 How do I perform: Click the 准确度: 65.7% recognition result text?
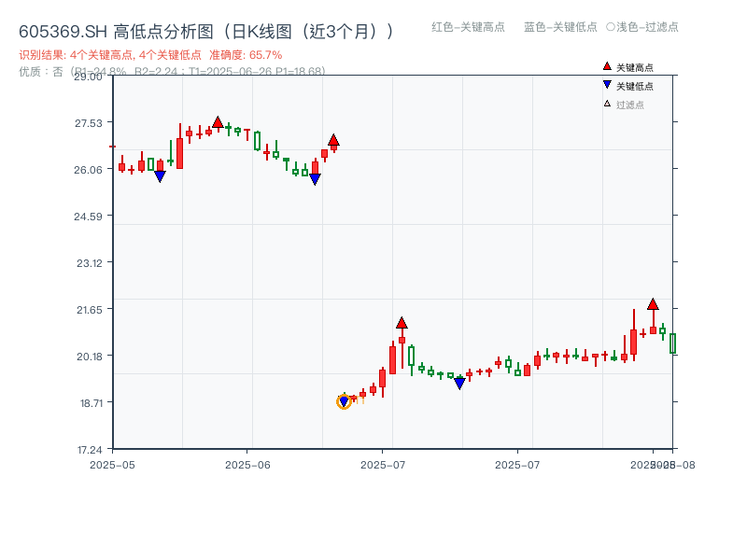pos(247,52)
